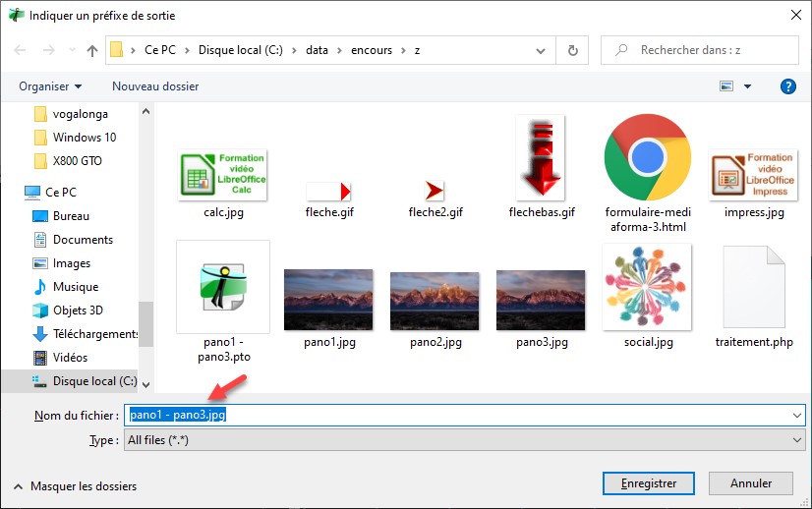Select the pano2.jpg mountain thumbnail
The width and height of the screenshot is (812, 509).
(435, 298)
